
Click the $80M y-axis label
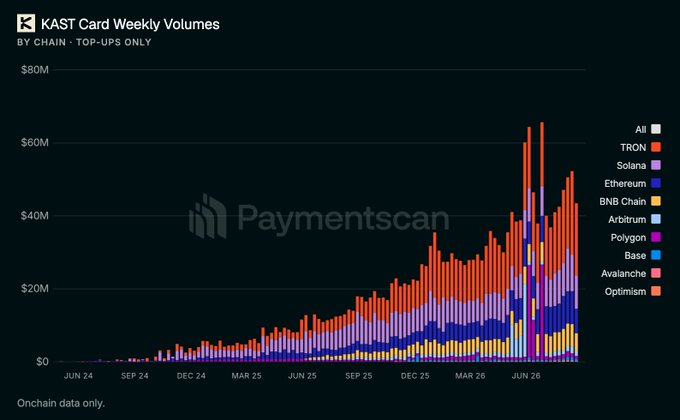pos(35,69)
